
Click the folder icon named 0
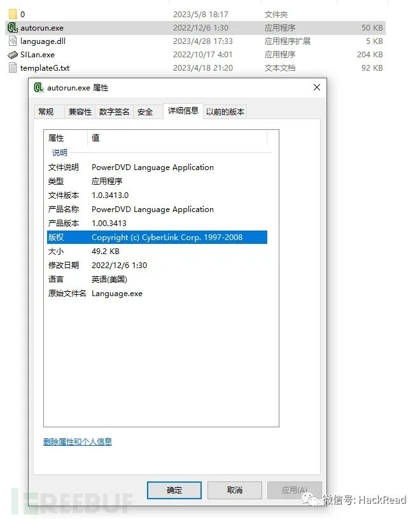click(x=13, y=14)
